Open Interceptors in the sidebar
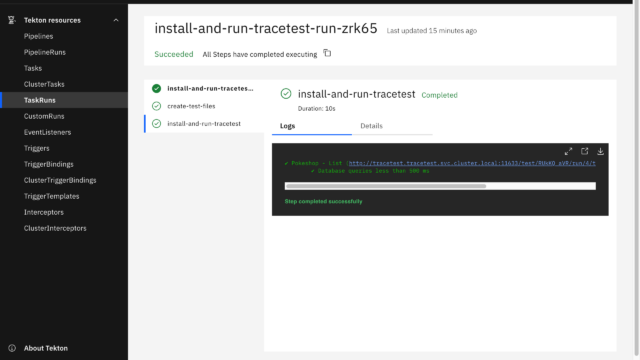 point(44,212)
